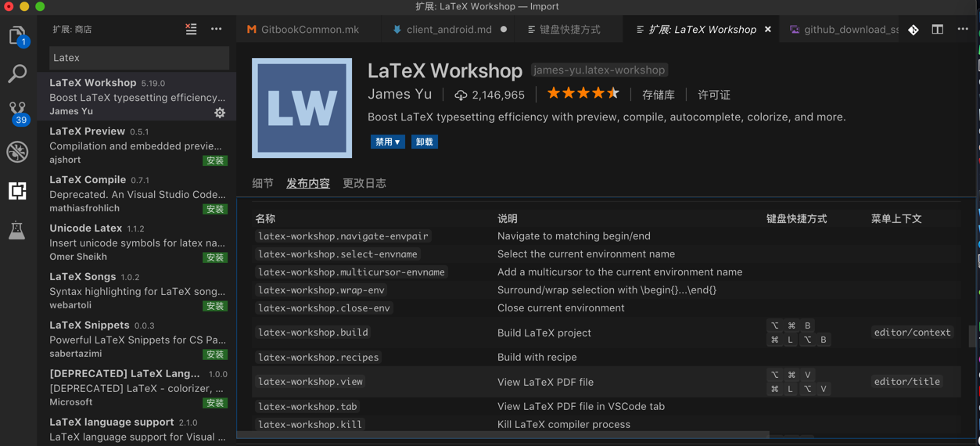Image resolution: width=980 pixels, height=446 pixels.
Task: Click the Build LaTeX project description
Action: click(x=544, y=333)
